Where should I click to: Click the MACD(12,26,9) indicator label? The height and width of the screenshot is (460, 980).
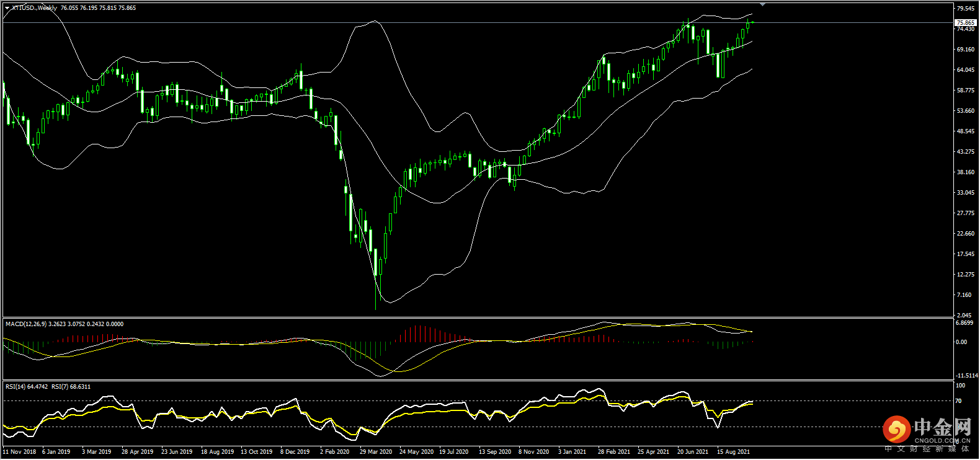tap(26, 324)
